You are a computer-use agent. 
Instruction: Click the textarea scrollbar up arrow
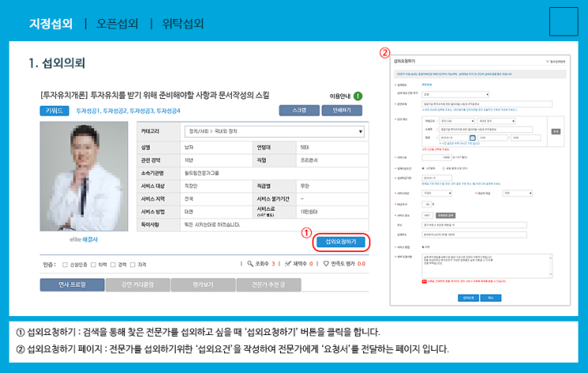(x=551, y=257)
